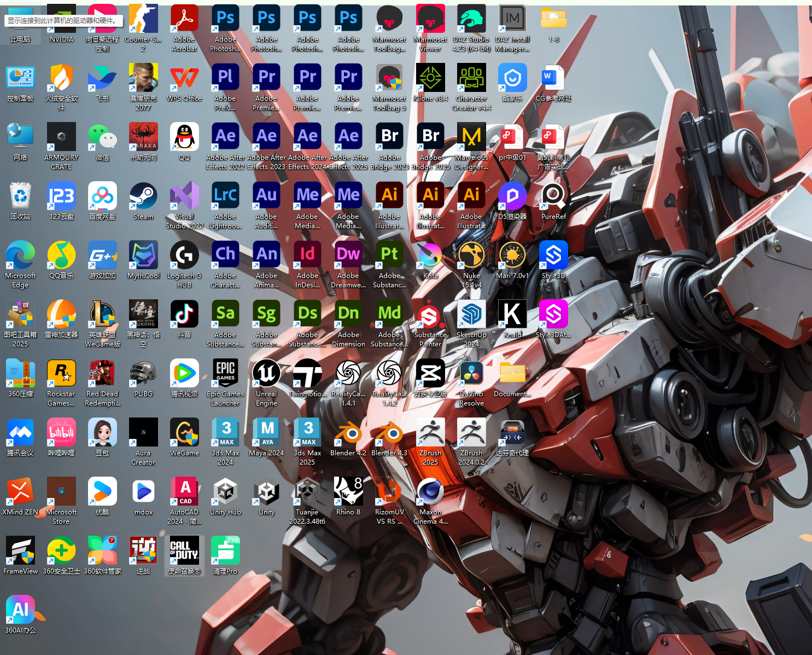Select the D5渲染器 icon
The width and height of the screenshot is (812, 655).
pos(512,201)
